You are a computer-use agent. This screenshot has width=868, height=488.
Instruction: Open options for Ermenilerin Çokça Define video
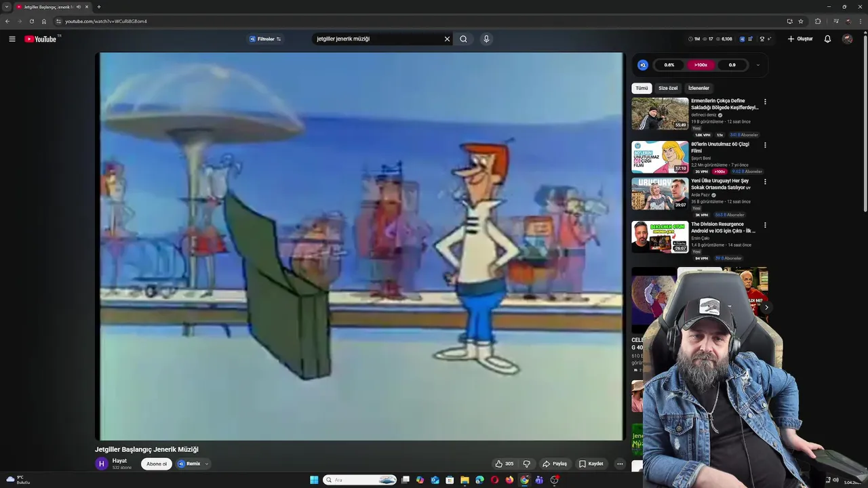[x=765, y=102]
